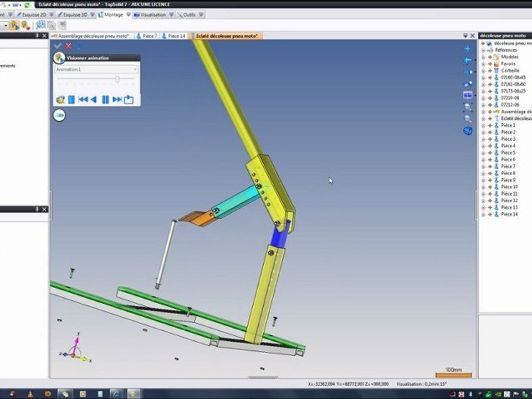Image resolution: width=532 pixels, height=399 pixels.
Task: Expand the Références tree node
Action: point(483,50)
